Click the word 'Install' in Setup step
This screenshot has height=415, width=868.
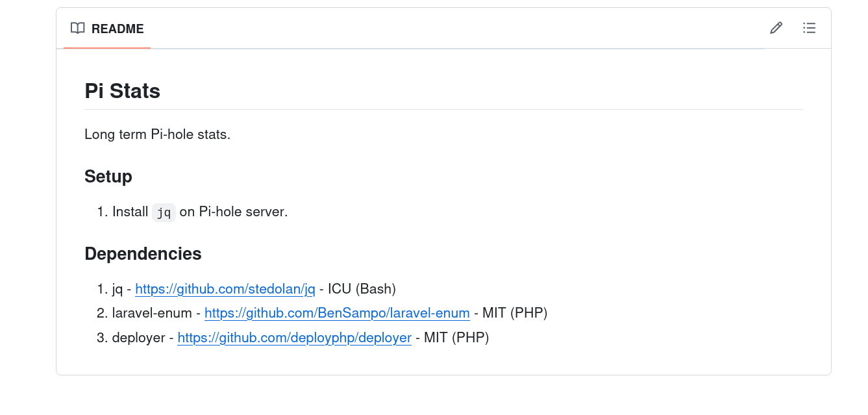(130, 212)
